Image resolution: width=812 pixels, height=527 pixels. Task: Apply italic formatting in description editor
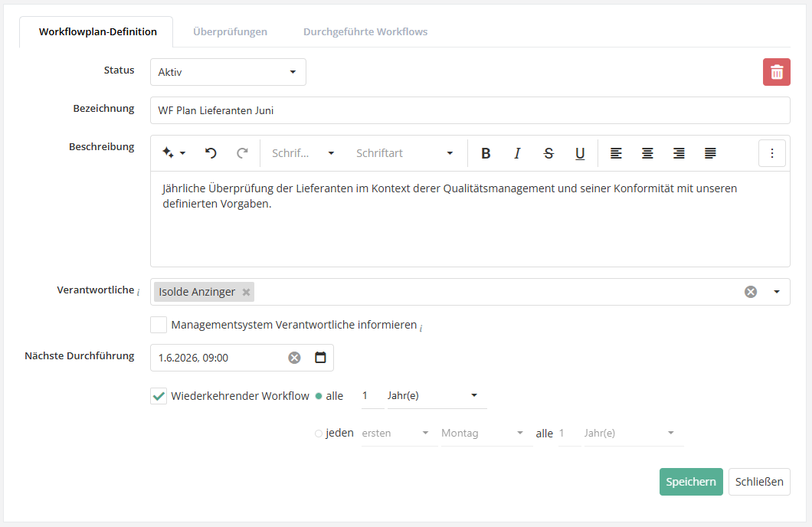coord(517,153)
